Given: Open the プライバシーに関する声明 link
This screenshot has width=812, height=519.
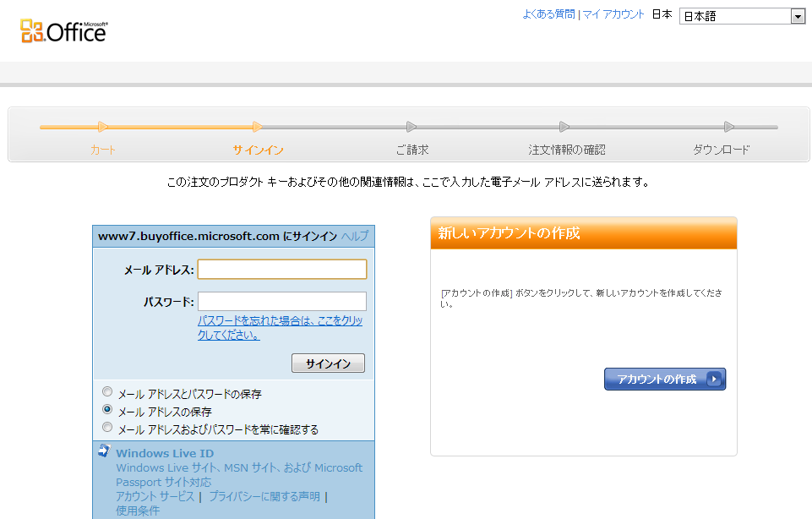Looking at the screenshot, I should [264, 497].
